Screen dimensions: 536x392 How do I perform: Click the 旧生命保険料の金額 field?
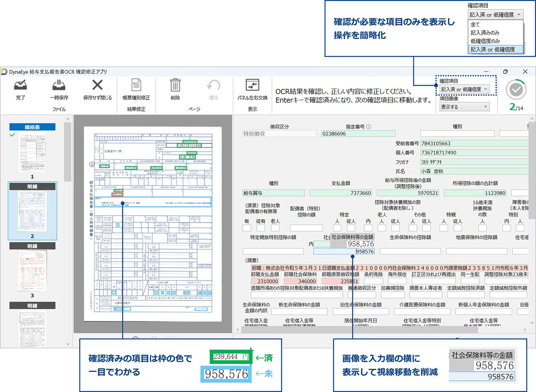tap(361, 312)
